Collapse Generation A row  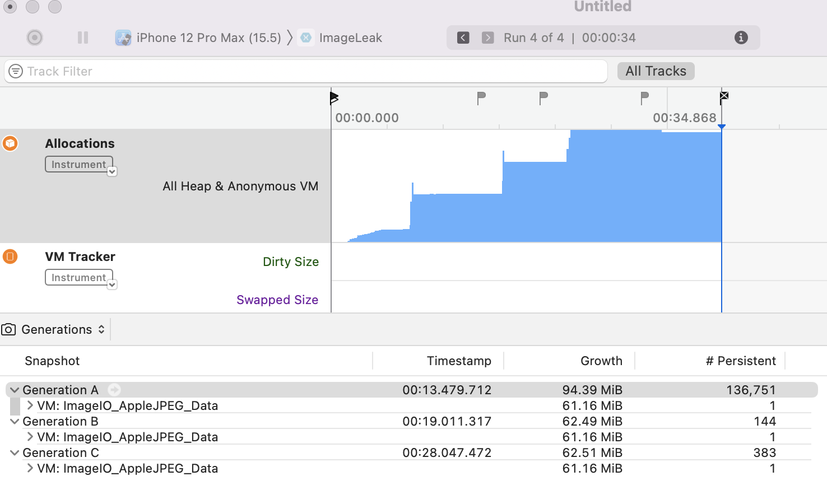(x=15, y=390)
